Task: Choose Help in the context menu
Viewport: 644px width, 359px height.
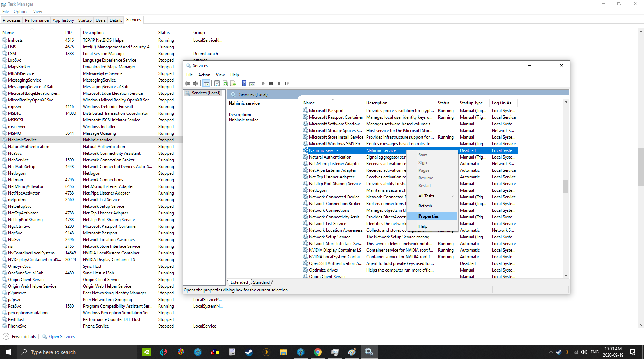Action: 432,226
